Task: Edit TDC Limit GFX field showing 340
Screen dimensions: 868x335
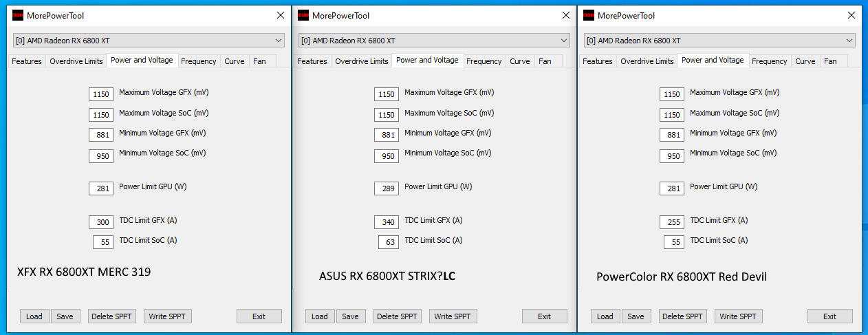Action: click(387, 222)
